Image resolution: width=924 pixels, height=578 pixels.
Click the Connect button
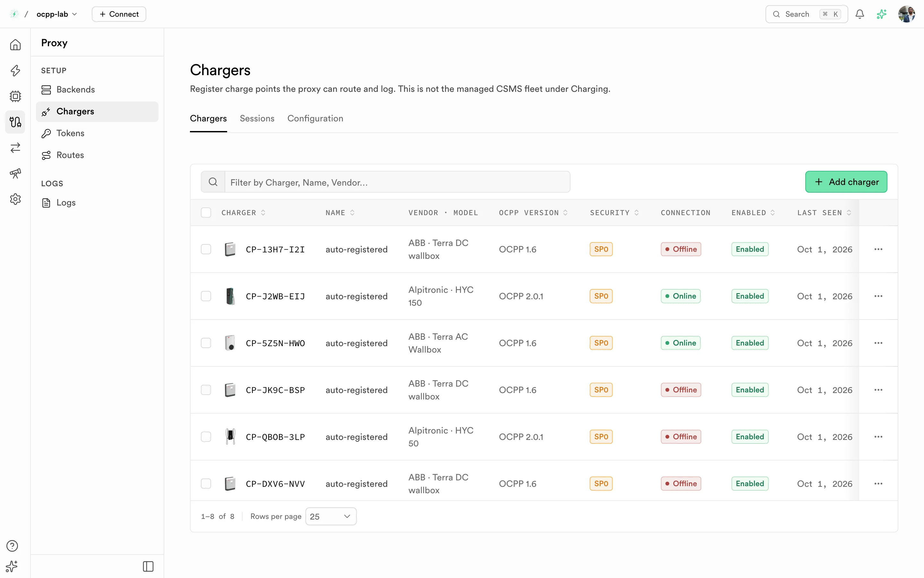pos(119,14)
